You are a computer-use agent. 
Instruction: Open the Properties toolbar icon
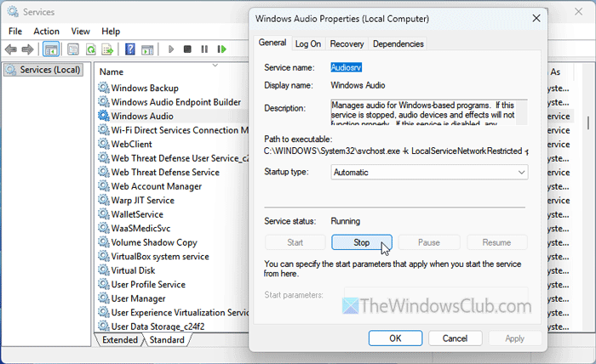(73, 49)
